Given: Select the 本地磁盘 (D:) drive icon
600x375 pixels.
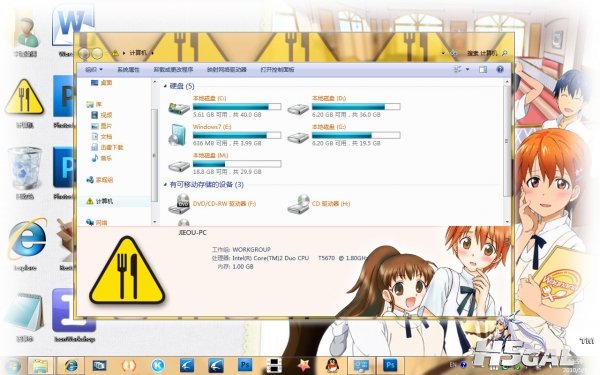Looking at the screenshot, I should point(298,109).
